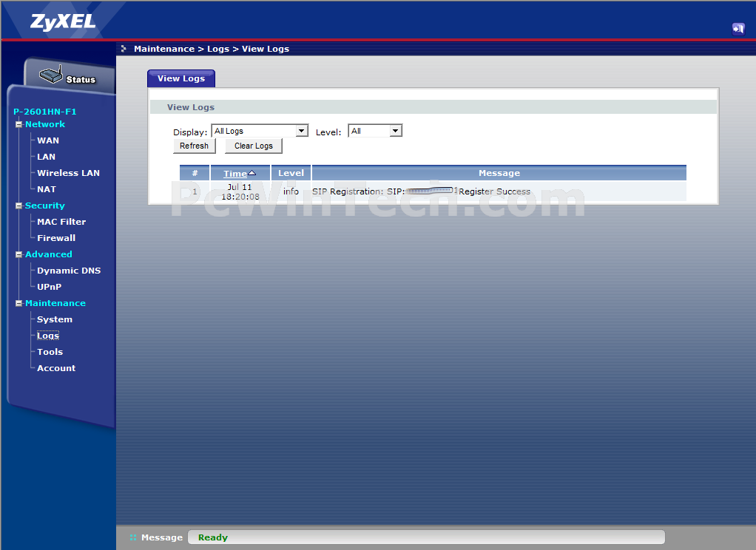Open the Status router icon

51,75
